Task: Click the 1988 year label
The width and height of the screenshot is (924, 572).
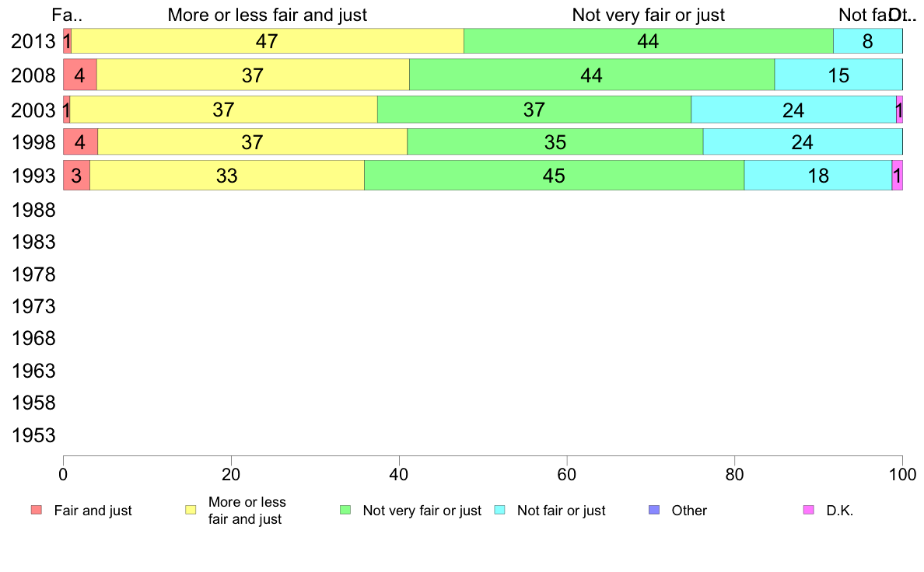Action: pyautogui.click(x=33, y=210)
